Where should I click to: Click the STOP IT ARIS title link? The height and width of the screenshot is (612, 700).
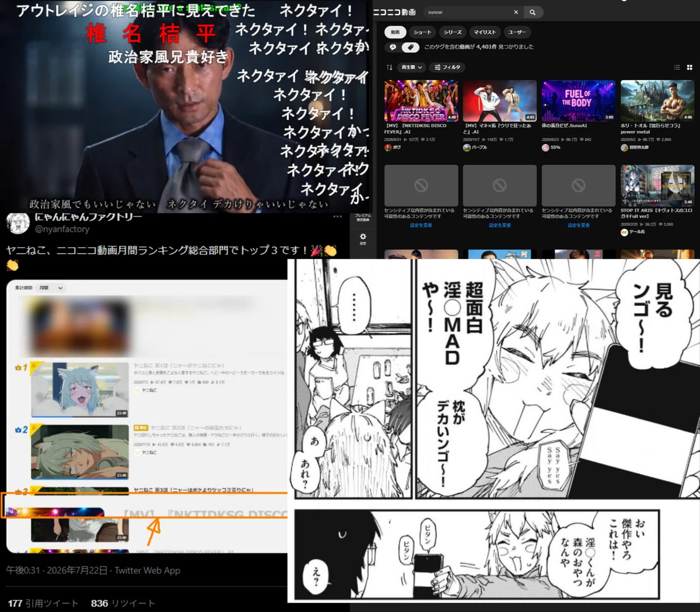coord(656,213)
